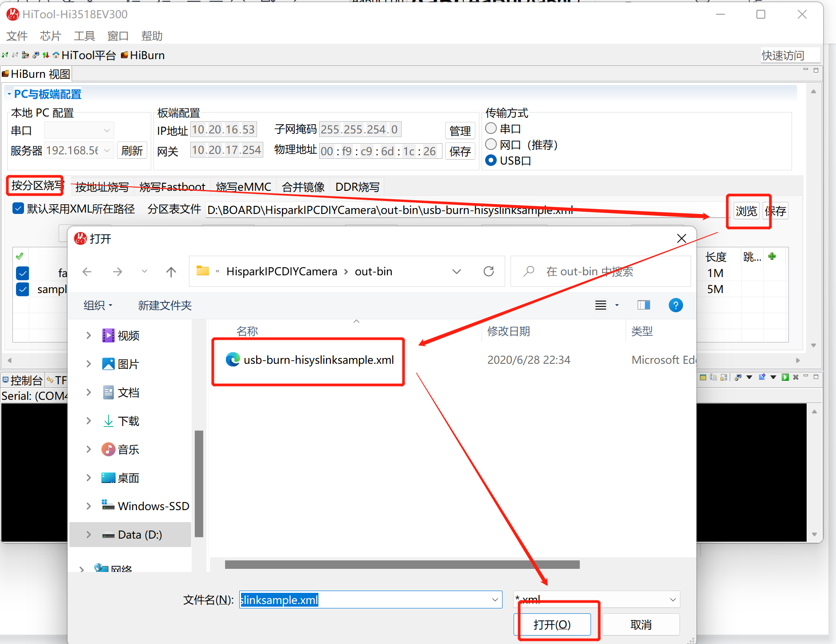This screenshot has width=836, height=644.
Task: Switch to the HiBurn perspective button
Action: click(143, 55)
